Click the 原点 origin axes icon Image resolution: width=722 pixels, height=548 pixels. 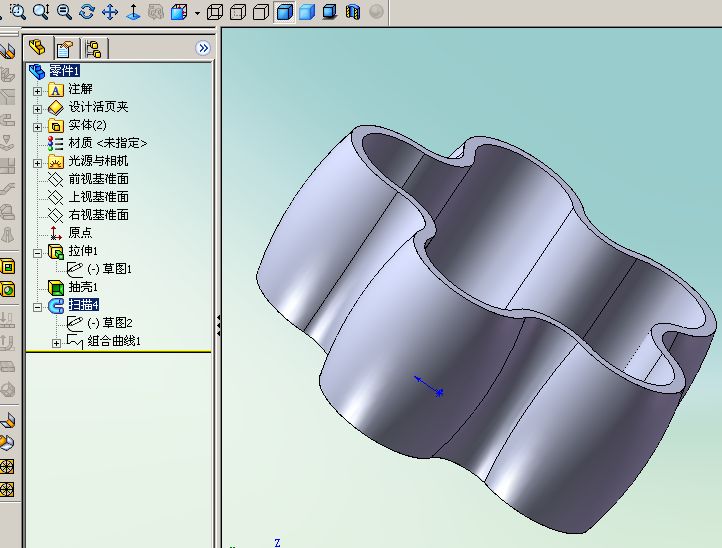click(56, 233)
